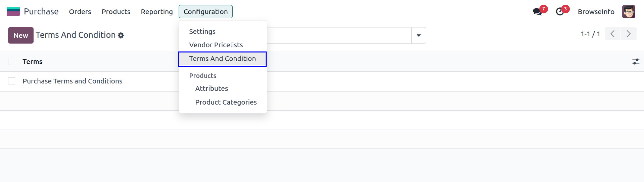Open the Orders menu
This screenshot has height=182, width=644.
pyautogui.click(x=80, y=12)
